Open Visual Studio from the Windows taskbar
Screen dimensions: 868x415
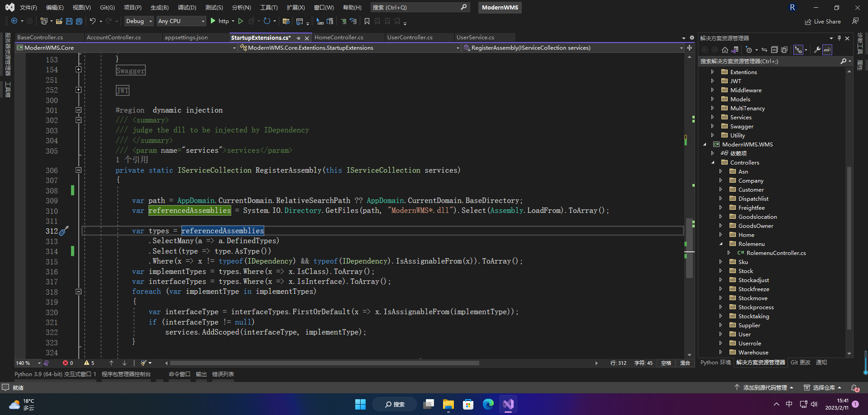click(x=508, y=404)
